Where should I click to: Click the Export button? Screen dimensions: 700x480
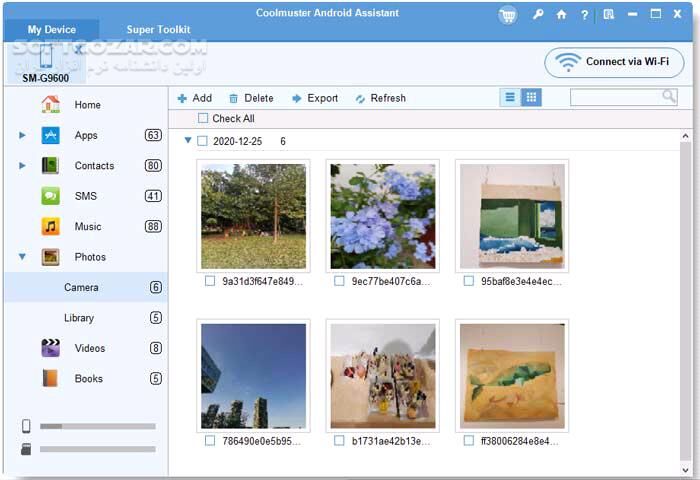pyautogui.click(x=315, y=98)
